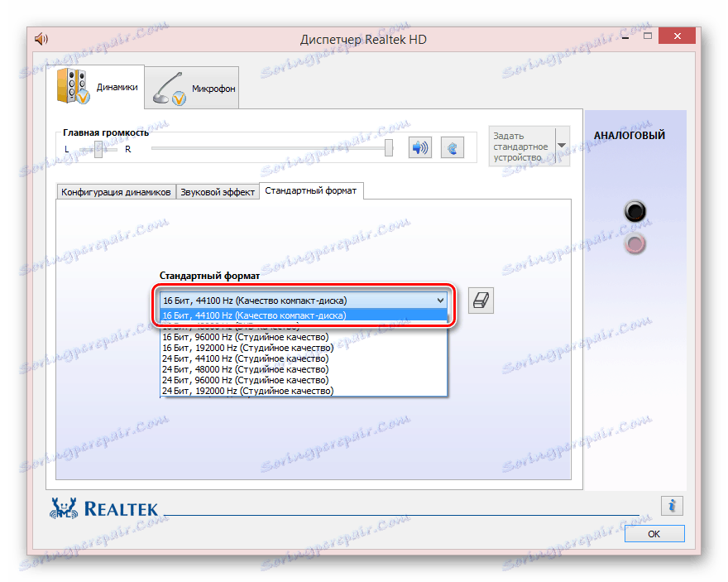
Task: Open Конфигурация динамиков tab
Action: (116, 192)
